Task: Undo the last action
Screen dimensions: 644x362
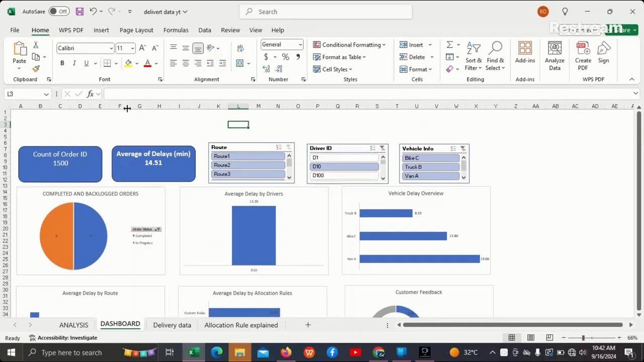Action: tap(93, 11)
